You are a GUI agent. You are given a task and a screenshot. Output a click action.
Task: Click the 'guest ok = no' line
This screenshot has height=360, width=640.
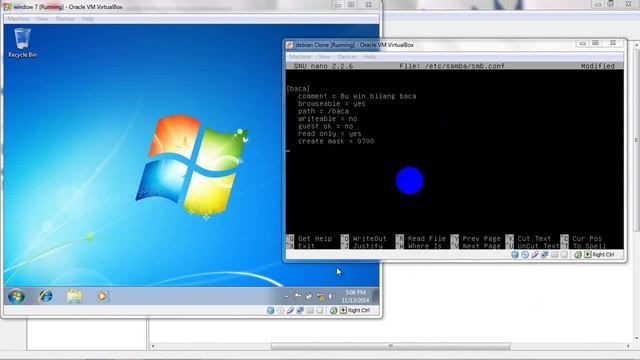[325, 126]
